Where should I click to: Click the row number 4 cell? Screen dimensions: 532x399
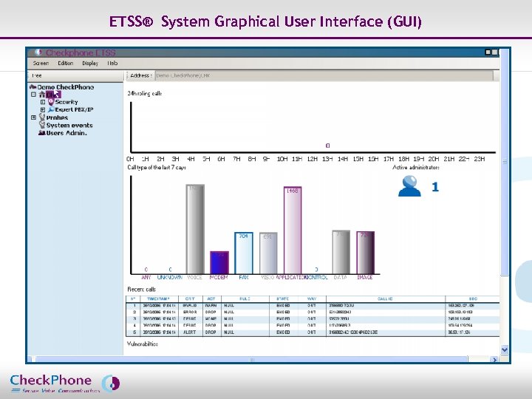[134, 325]
